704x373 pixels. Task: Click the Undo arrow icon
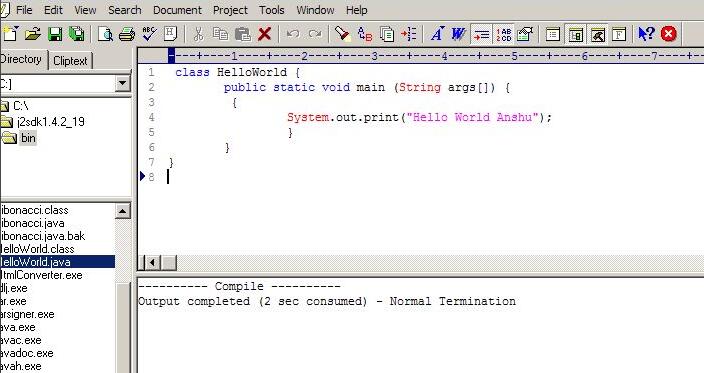point(293,34)
